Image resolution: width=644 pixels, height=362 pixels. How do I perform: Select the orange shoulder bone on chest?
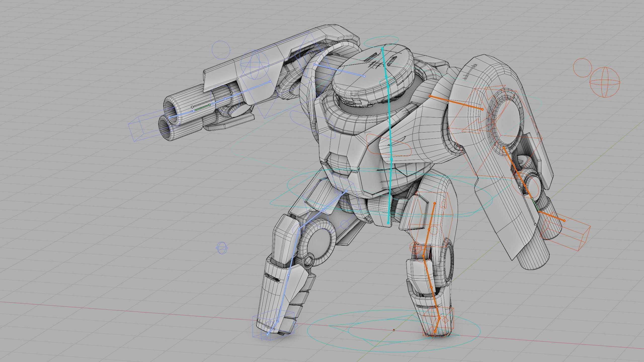coord(456,103)
